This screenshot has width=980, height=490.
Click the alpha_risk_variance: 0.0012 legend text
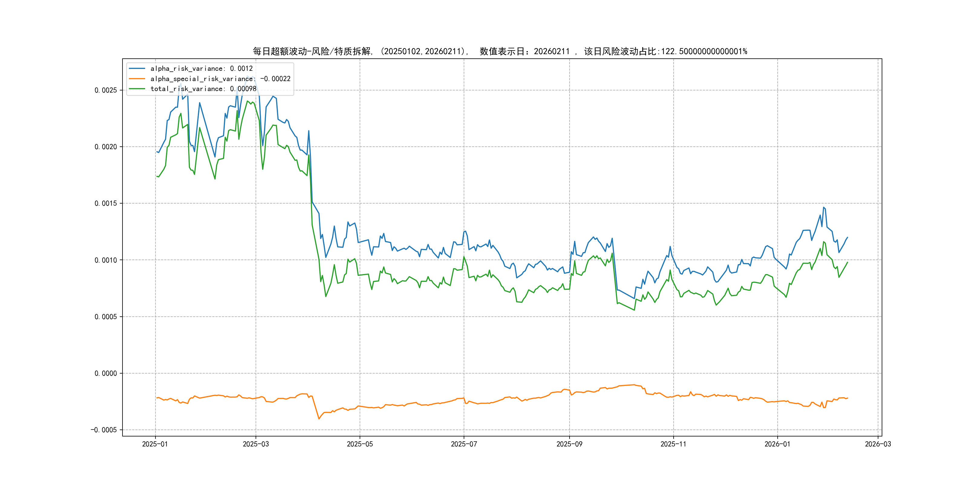pyautogui.click(x=201, y=68)
